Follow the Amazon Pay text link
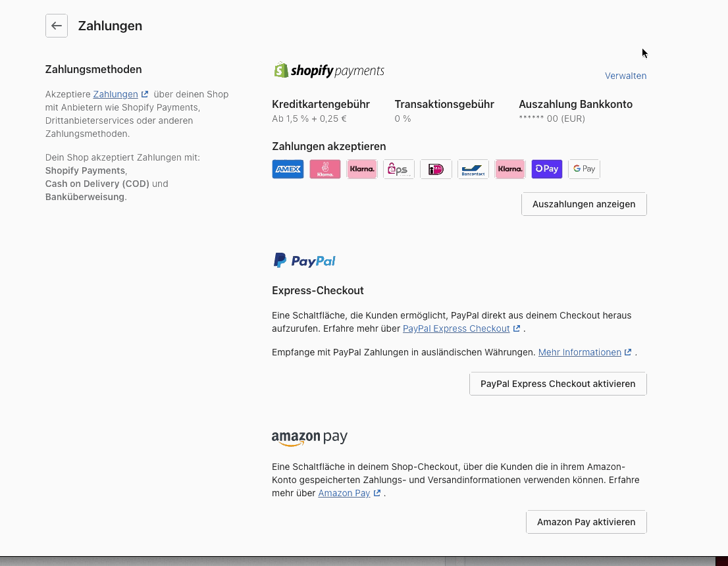The width and height of the screenshot is (728, 566). click(x=344, y=493)
